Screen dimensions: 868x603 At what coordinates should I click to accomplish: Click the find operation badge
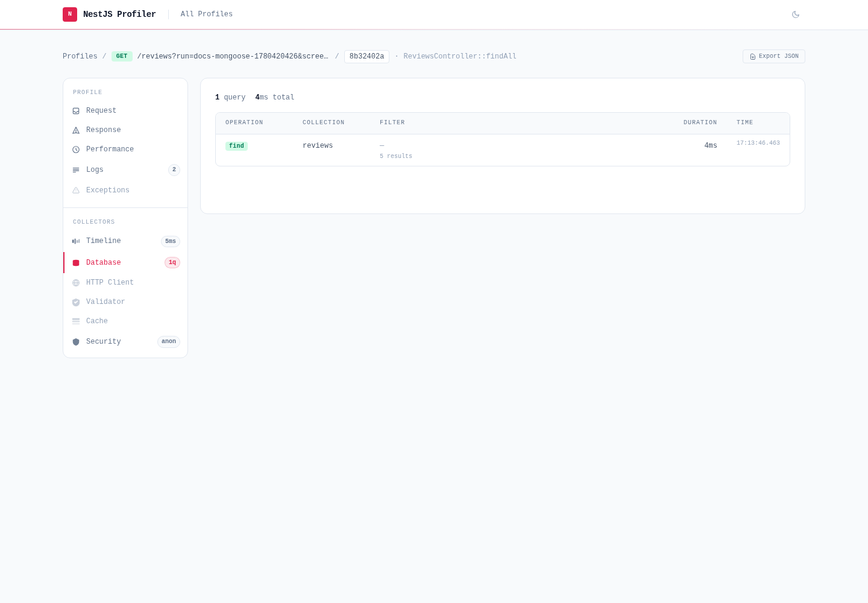[236, 146]
